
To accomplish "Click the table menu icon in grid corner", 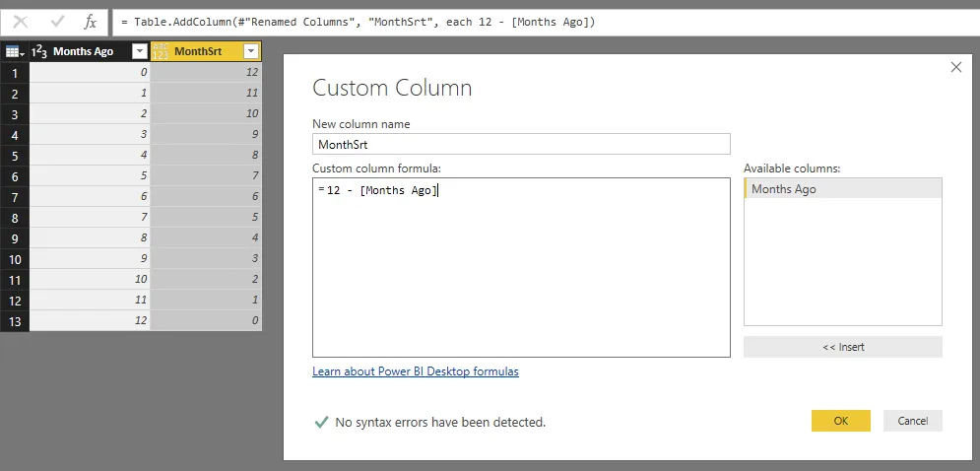I will pyautogui.click(x=14, y=51).
